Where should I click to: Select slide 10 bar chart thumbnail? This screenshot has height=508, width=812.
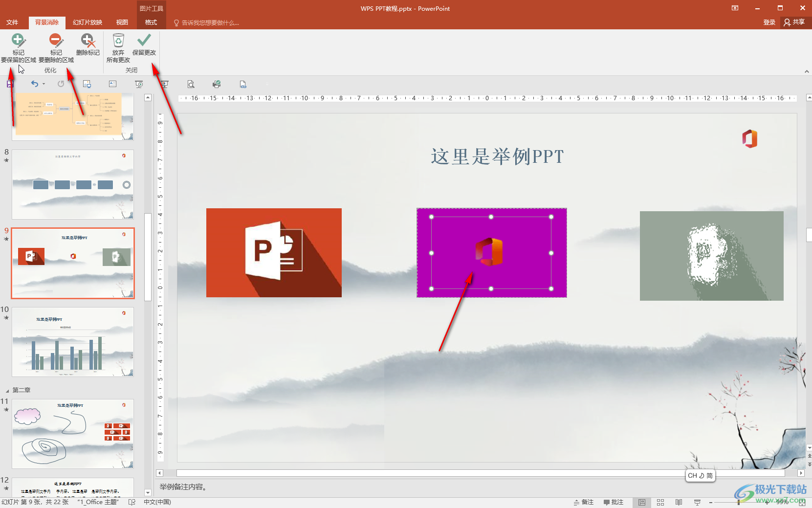coord(73,342)
